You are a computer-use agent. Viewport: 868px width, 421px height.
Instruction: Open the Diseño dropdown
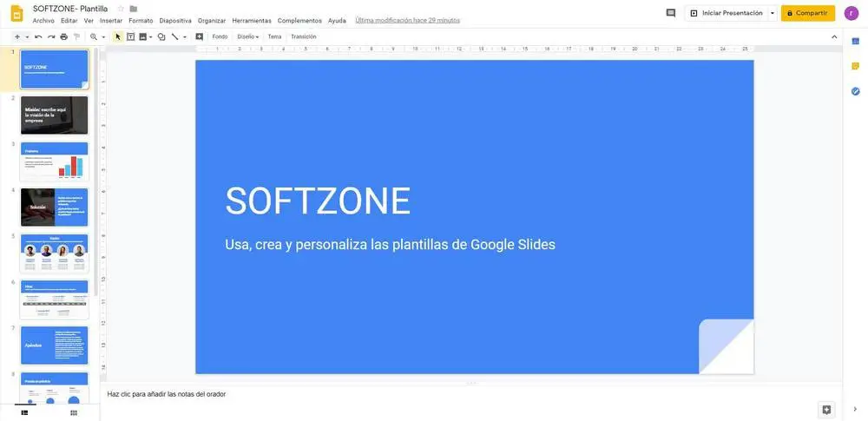247,36
